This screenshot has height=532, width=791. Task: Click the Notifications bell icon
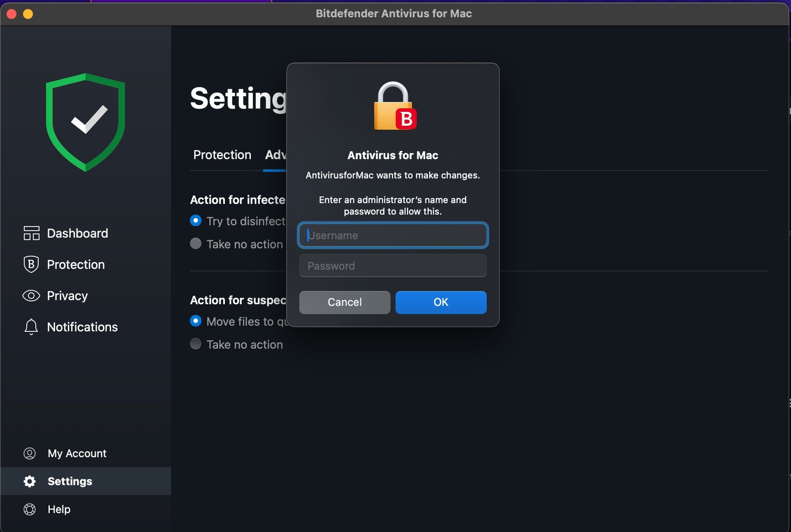tap(31, 327)
